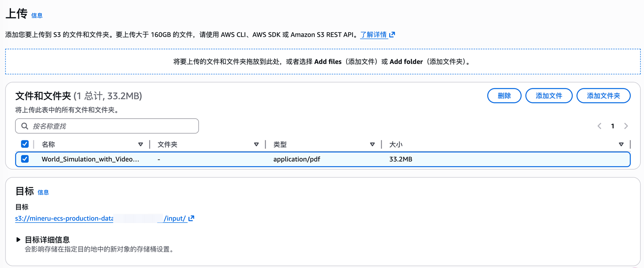Click the 文件夹 column header text

click(x=167, y=145)
